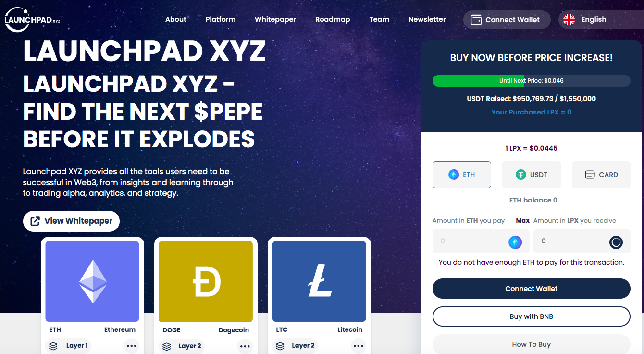Viewport: 644px width, 354px height.
Task: Click the Layer 2 stack icon under DOGE
Action: click(x=167, y=346)
